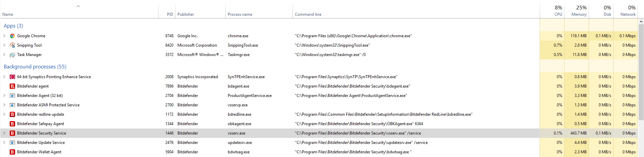Sort by Network usage column header

626,11
